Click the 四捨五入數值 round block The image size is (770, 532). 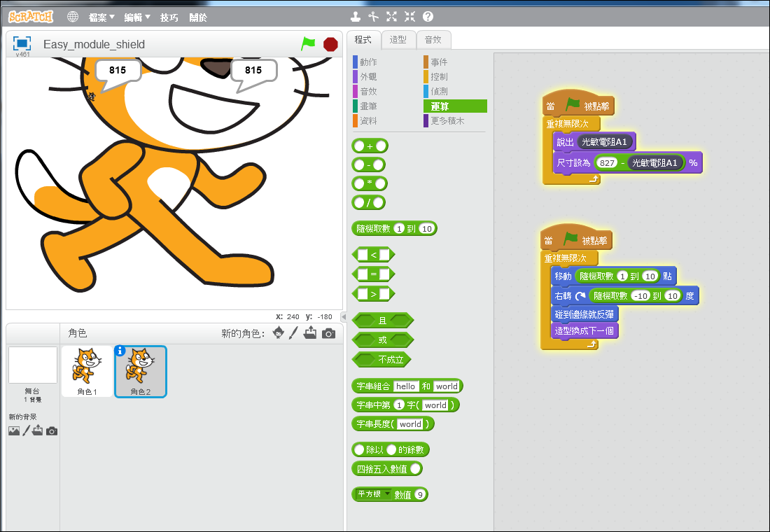click(x=387, y=468)
